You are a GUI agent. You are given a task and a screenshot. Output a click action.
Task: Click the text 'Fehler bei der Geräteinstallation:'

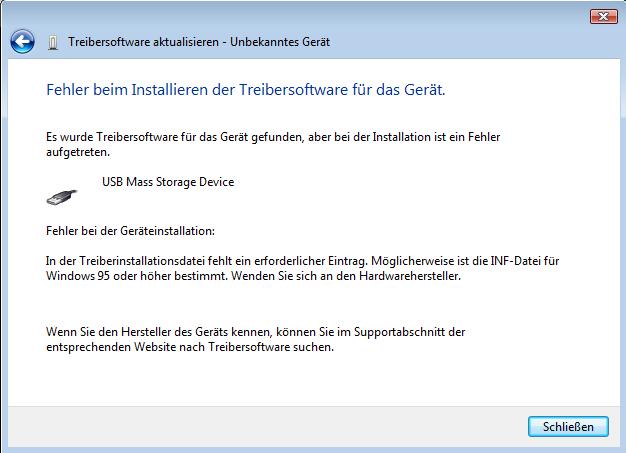[130, 231]
